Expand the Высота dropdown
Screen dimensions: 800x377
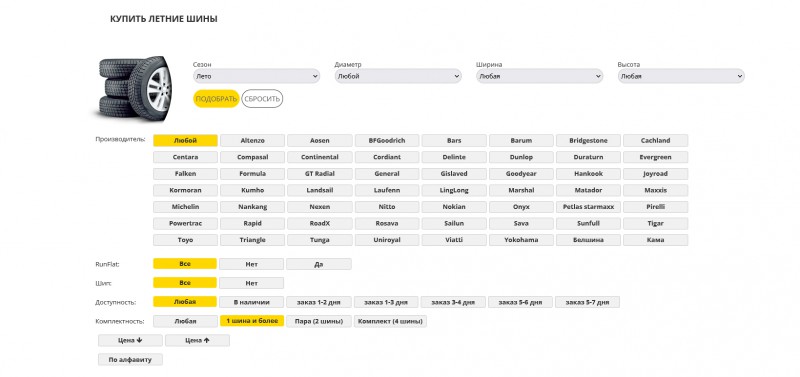pos(681,76)
